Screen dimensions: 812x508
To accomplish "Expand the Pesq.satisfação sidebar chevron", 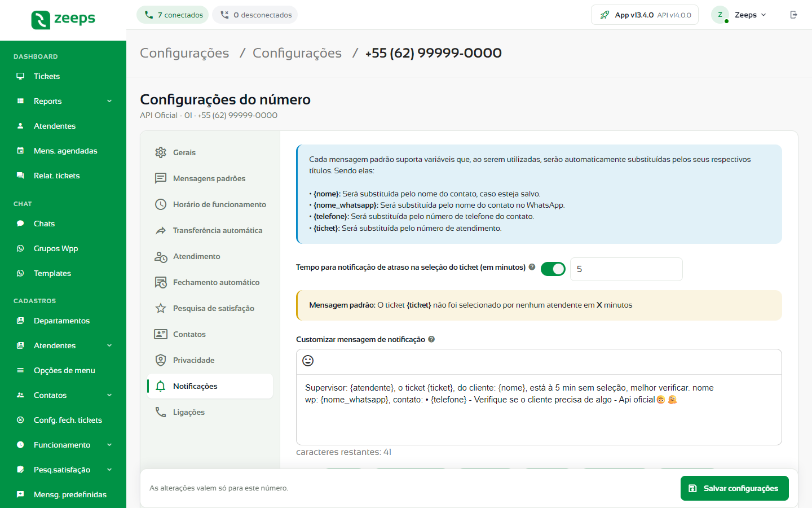I will click(x=109, y=470).
